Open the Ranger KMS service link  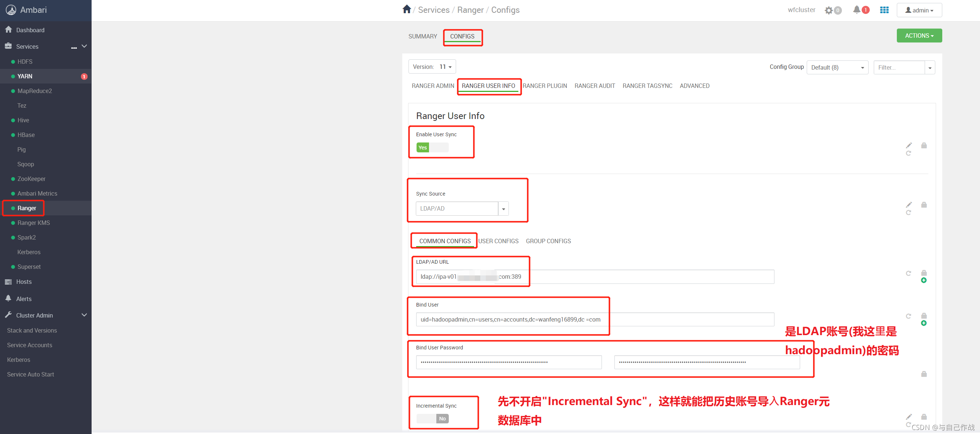[x=33, y=223]
